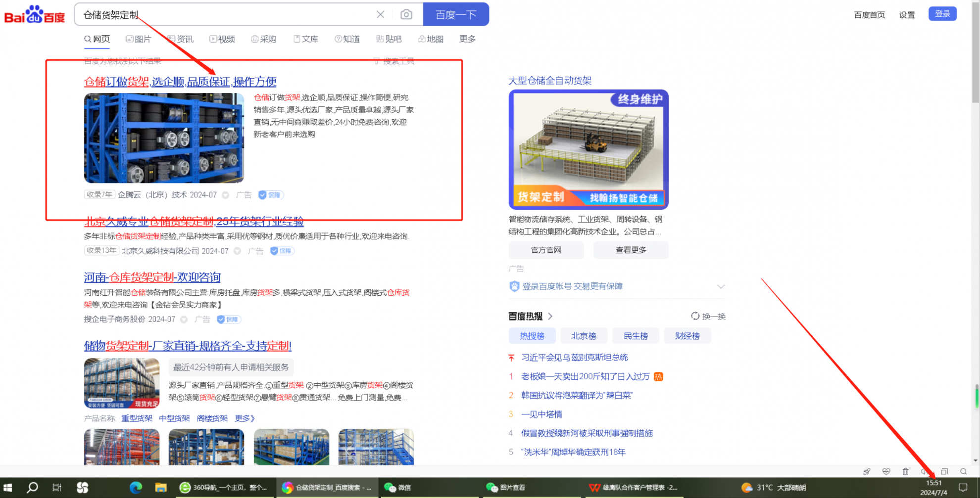980x498 pixels.
Task: Open 大型仓储全自动货架 ad title
Action: click(x=550, y=81)
